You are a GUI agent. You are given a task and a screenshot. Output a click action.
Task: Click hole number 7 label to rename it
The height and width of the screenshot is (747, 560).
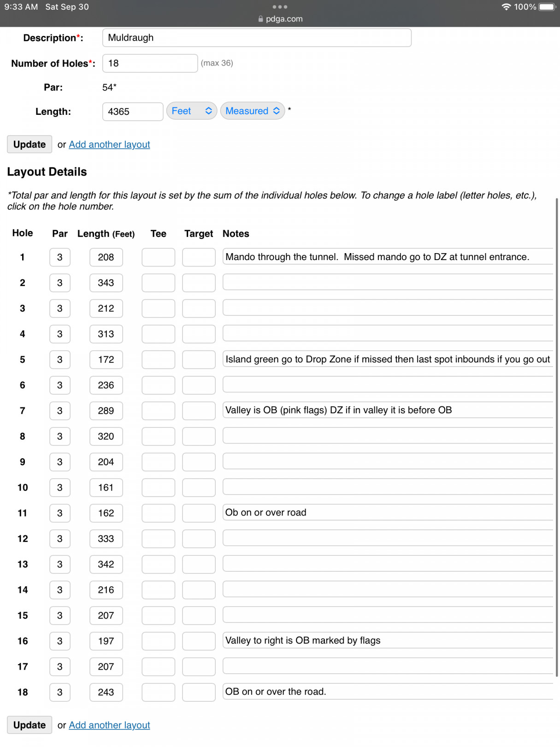(22, 410)
